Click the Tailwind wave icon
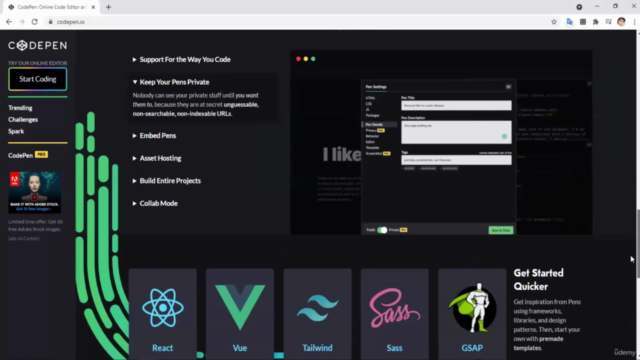The image size is (640, 360). coord(317,308)
